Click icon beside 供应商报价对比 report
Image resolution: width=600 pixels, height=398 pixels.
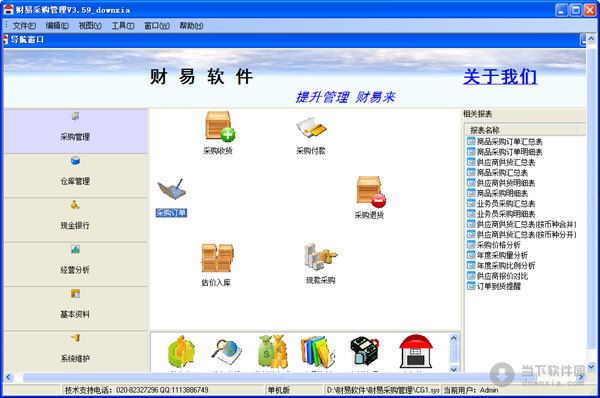click(x=471, y=276)
